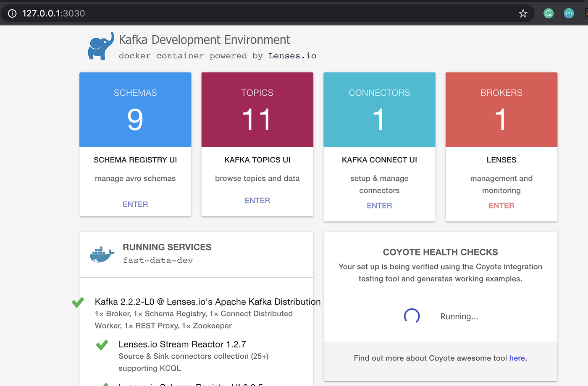This screenshot has height=386, width=588.
Task: Open the teal profile avatar icon
Action: click(x=569, y=13)
